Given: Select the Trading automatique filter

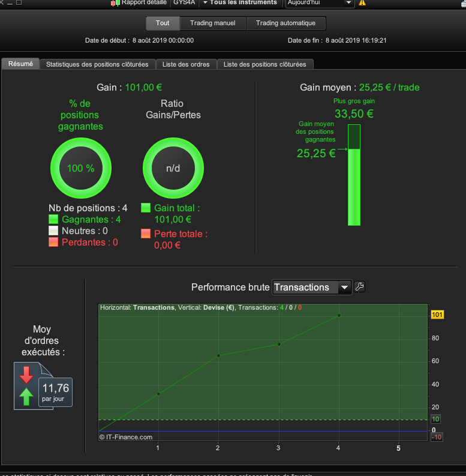Looking at the screenshot, I should pyautogui.click(x=286, y=23).
